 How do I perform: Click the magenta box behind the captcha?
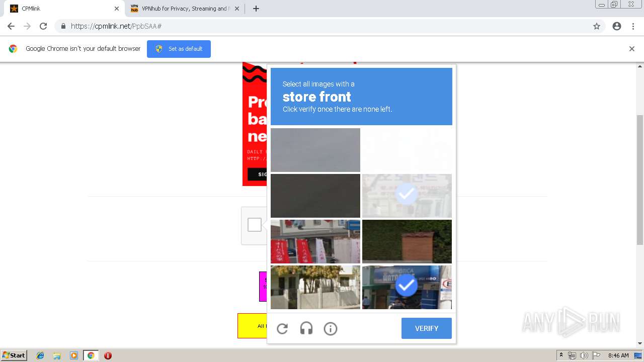[263, 287]
